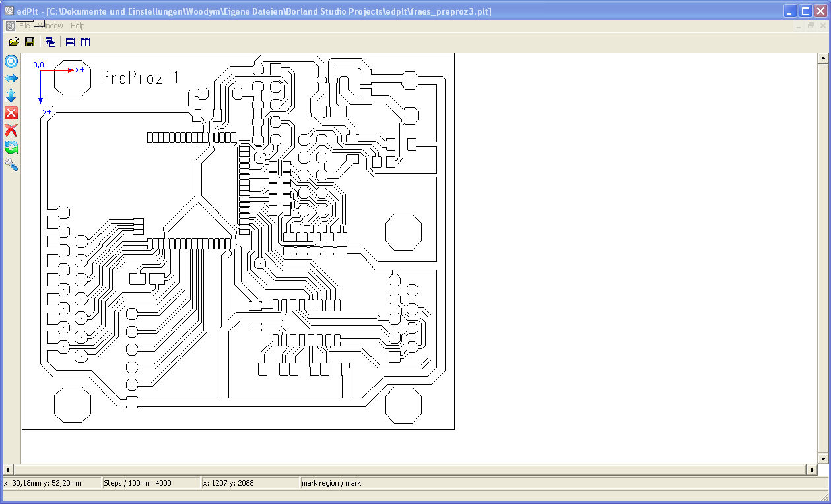Open a plot file with the folder icon

coord(14,42)
